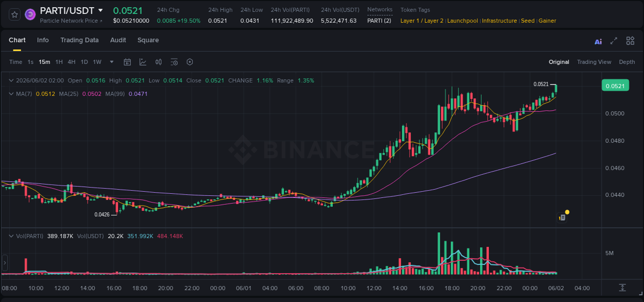Change candlestick chart style icon
The height and width of the screenshot is (302, 644).
click(x=159, y=62)
